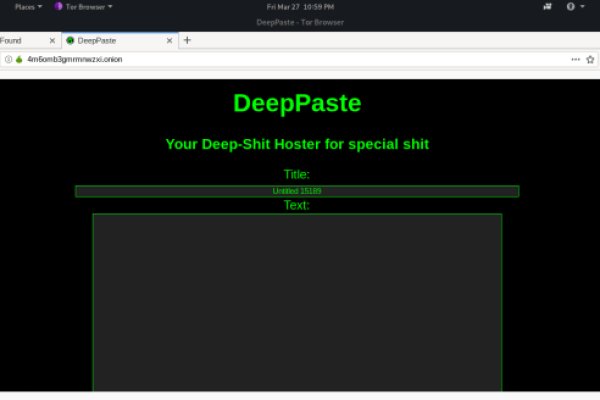Close the Found tab
Image resolution: width=600 pixels, height=400 pixels.
pyautogui.click(x=52, y=41)
